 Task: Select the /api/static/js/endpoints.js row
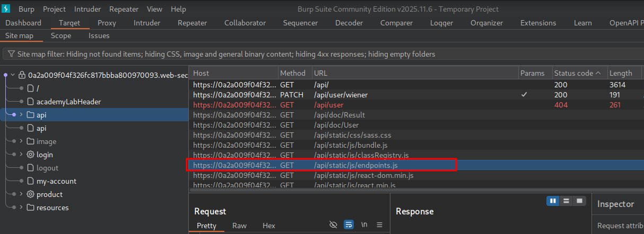click(416, 165)
